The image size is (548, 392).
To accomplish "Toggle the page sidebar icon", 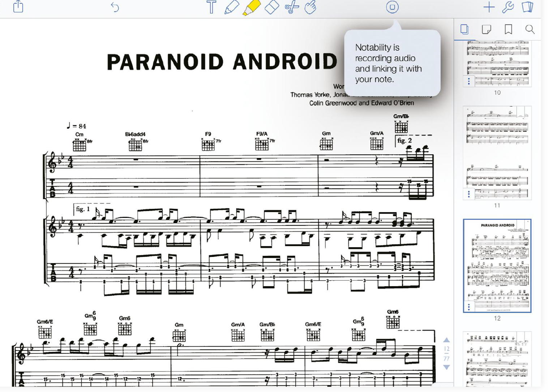I will 527,7.
